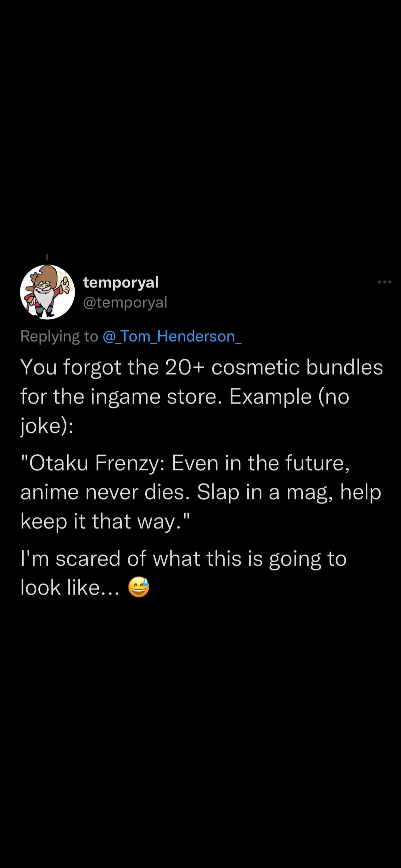Open temporyal's gnome profile avatar
This screenshot has height=868, width=401.
[47, 292]
